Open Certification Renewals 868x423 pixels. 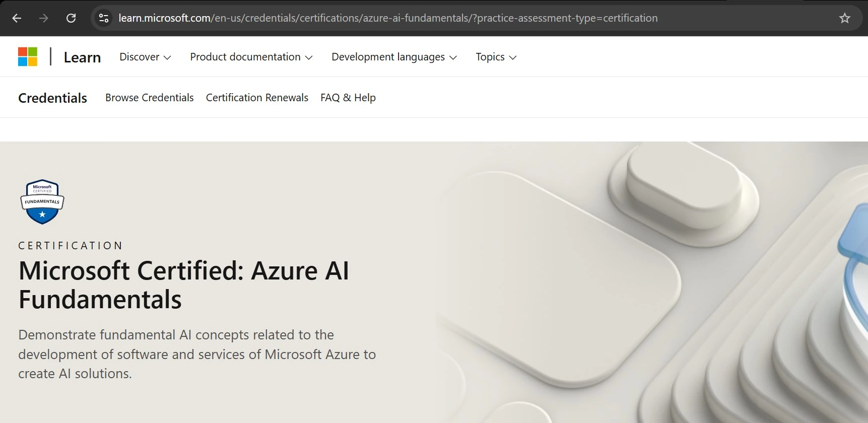[x=257, y=98]
